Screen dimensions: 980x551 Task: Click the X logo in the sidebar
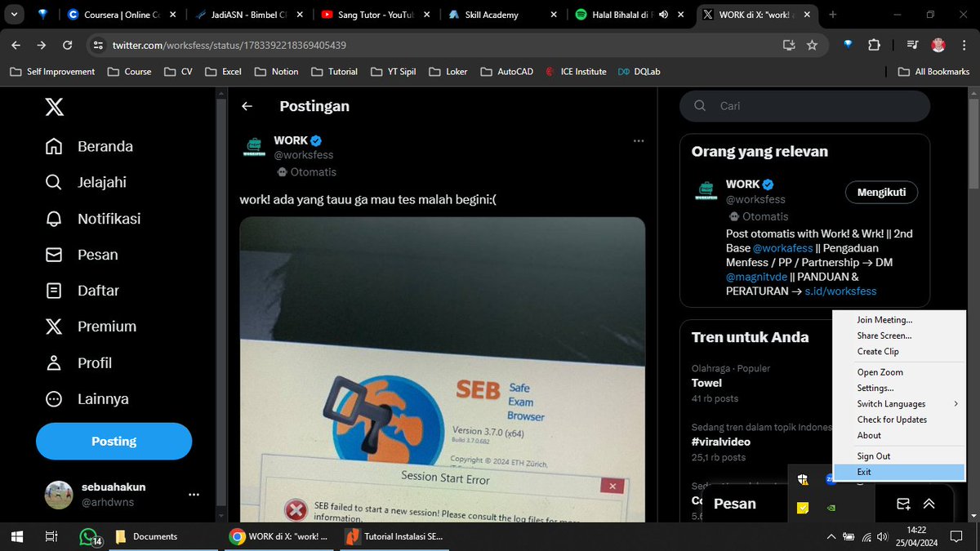click(54, 107)
